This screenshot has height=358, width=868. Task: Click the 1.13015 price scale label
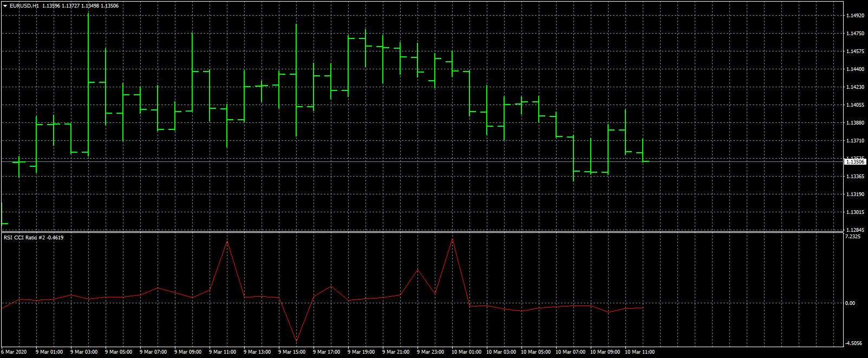point(855,212)
